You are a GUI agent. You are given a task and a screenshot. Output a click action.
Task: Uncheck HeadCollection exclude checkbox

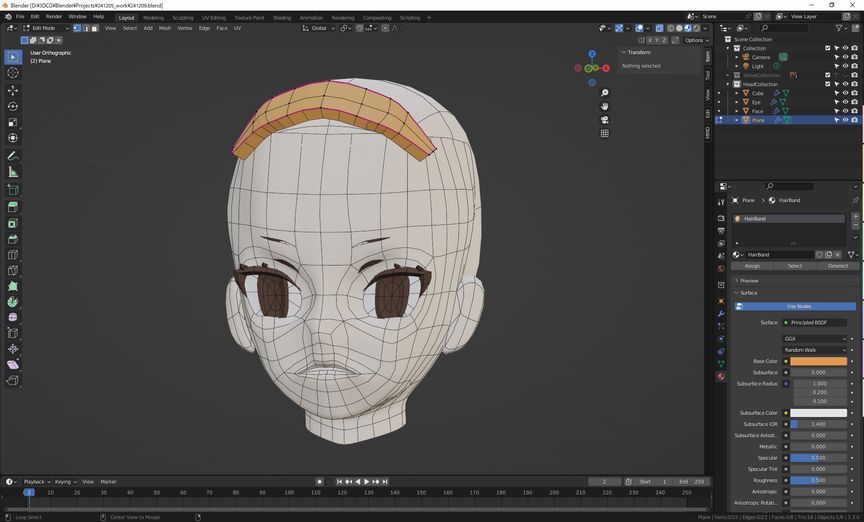(x=827, y=84)
